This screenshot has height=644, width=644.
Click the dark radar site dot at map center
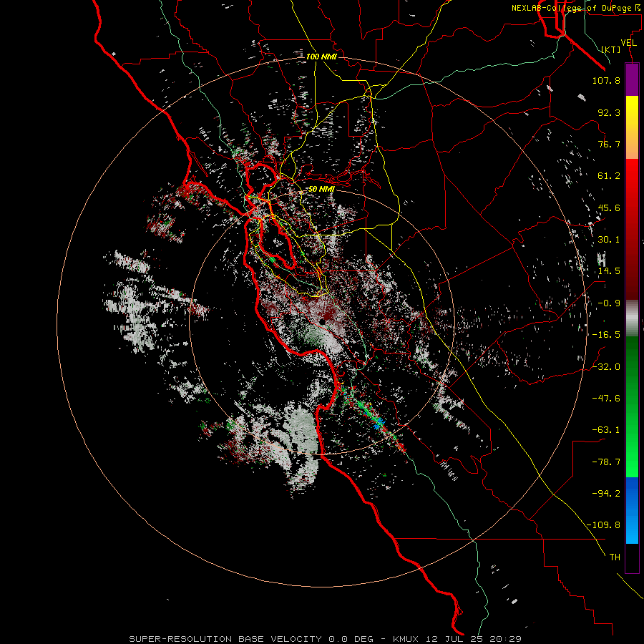coord(323,322)
